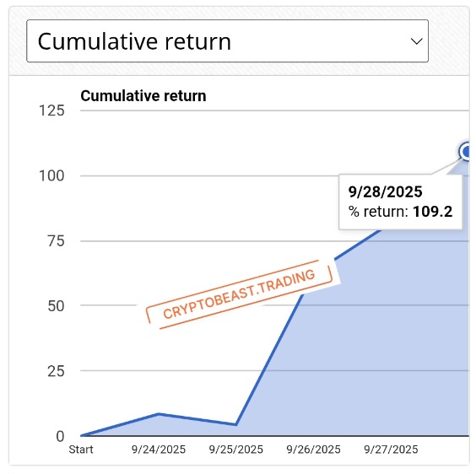Open the Cumulative return dropdown
Screen dimensions: 476x474
(x=227, y=41)
